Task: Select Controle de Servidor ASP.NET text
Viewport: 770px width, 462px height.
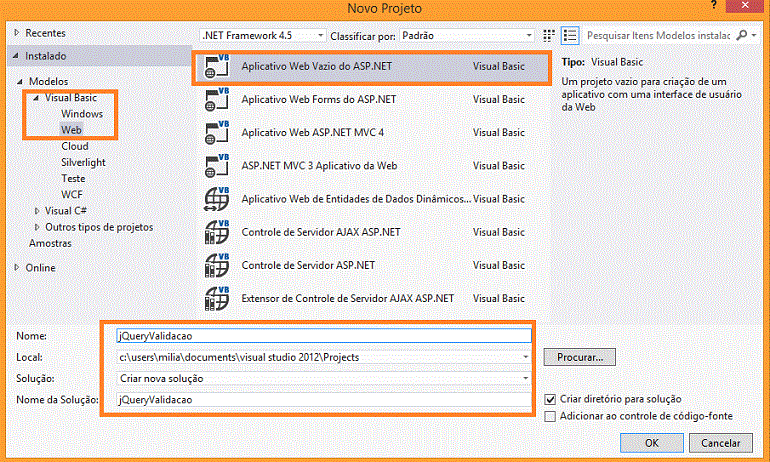Action: [308, 266]
